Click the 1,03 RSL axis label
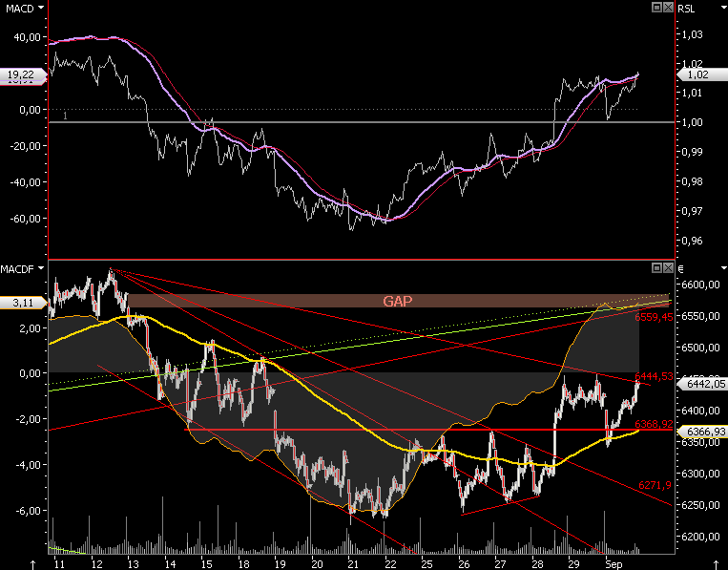Screen dimensions: 728x570 693,34
